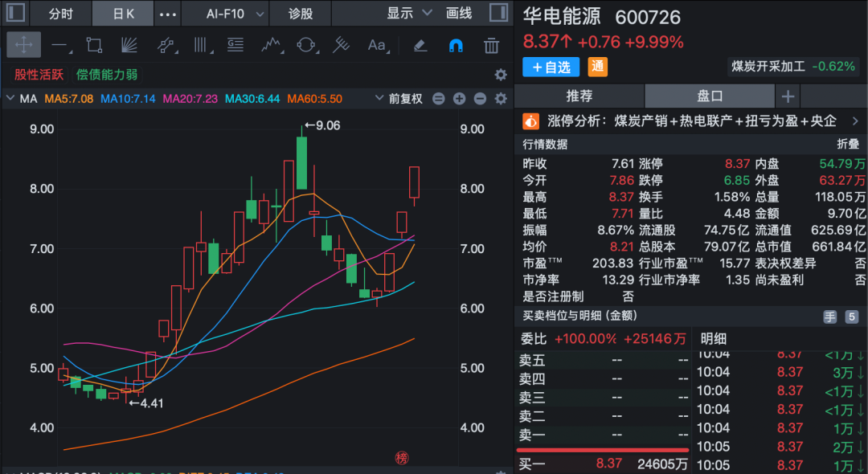Click the 4.41 low price marker
The image size is (868, 474).
pos(146,403)
